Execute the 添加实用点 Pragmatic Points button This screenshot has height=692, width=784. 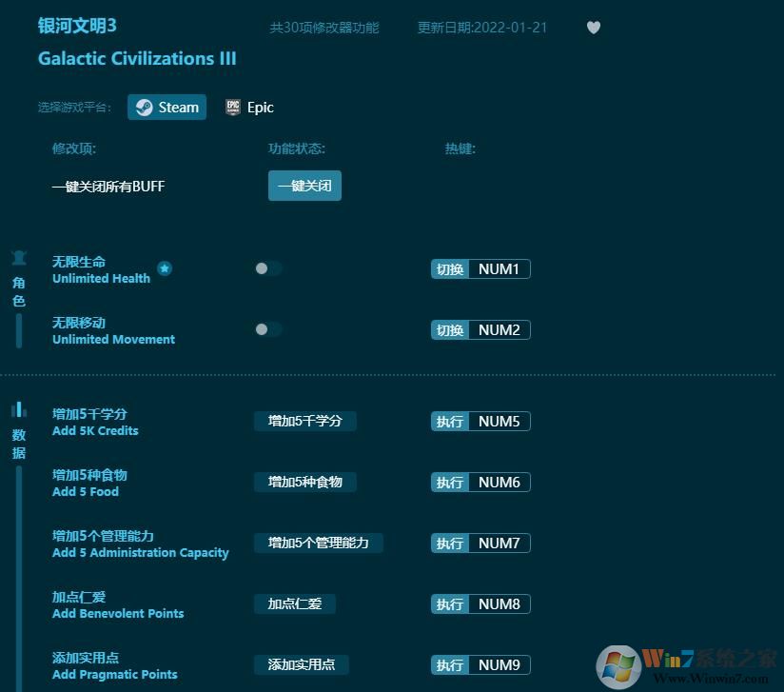point(302,664)
